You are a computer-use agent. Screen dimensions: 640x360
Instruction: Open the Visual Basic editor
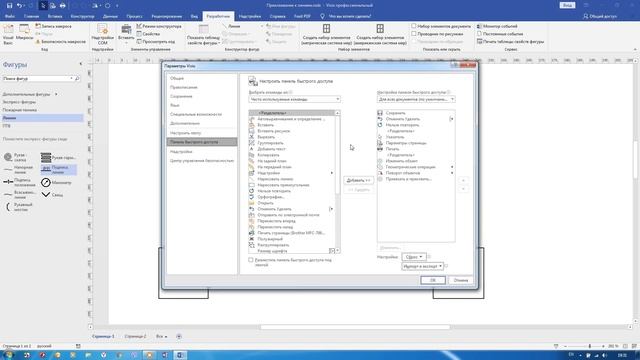click(8, 33)
